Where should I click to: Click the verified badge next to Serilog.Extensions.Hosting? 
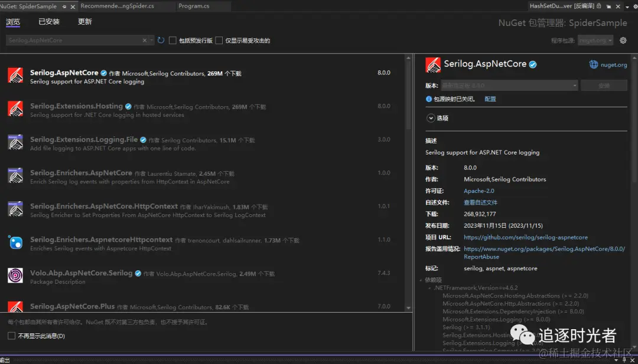(x=128, y=106)
